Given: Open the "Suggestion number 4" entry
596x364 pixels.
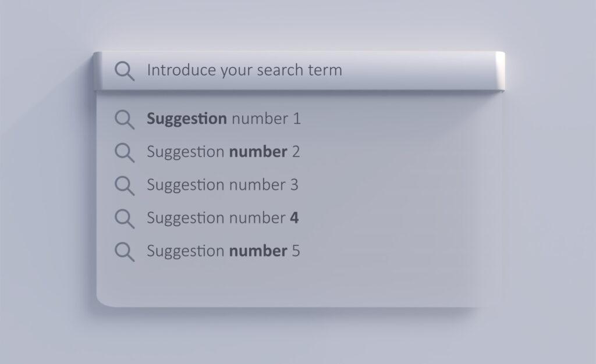Looking at the screenshot, I should [x=222, y=218].
